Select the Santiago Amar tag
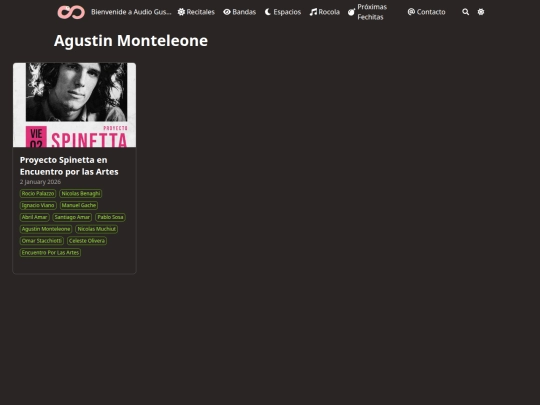This screenshot has width=540, height=405. pyautogui.click(x=72, y=217)
